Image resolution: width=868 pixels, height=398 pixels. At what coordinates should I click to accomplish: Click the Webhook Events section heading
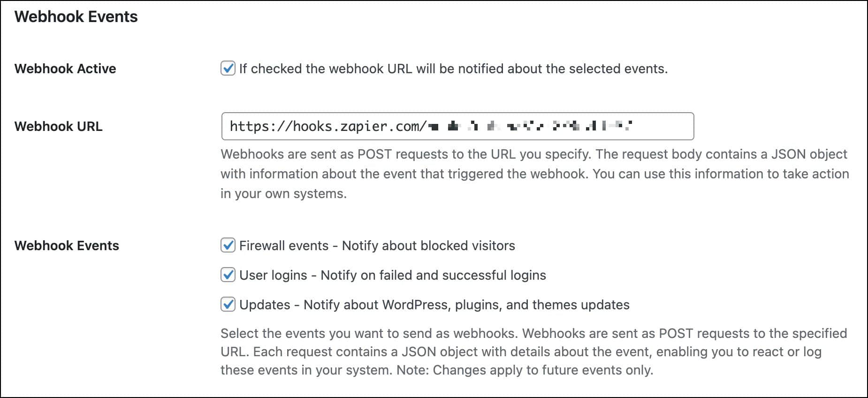[76, 17]
